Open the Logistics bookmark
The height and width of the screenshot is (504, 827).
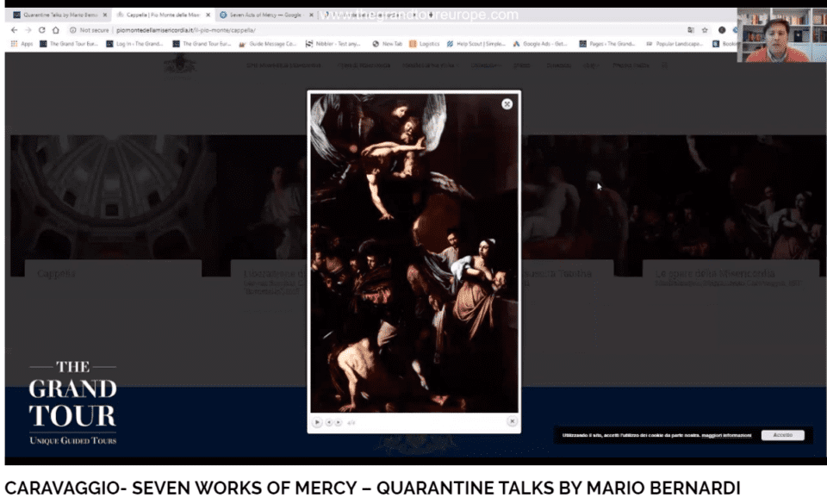point(424,44)
